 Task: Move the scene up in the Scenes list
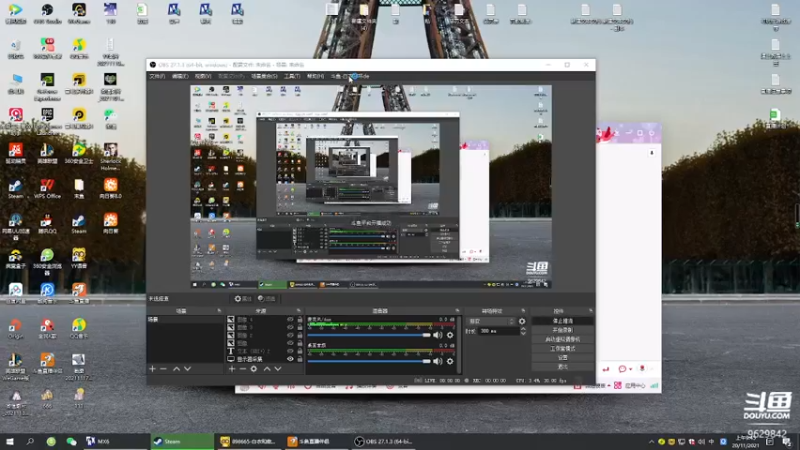tap(177, 368)
